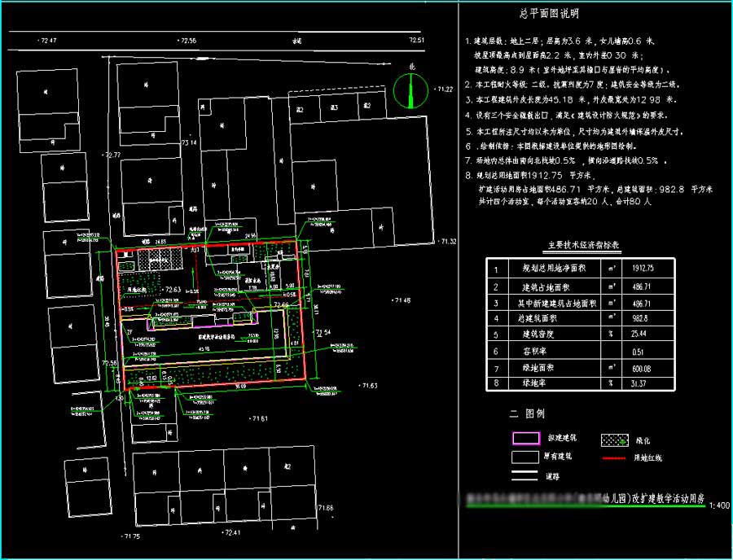Click elevation label 71.22 beside north arrow
This screenshot has height=560, width=733.
click(x=443, y=89)
